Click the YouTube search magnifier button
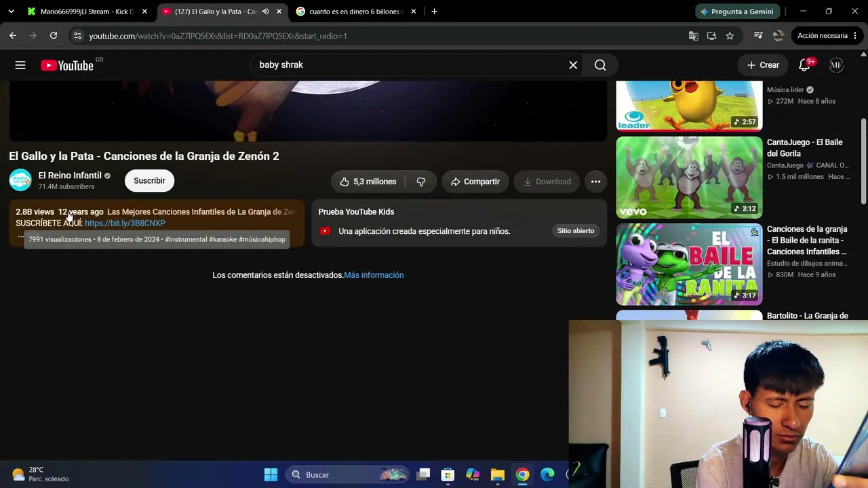 [x=600, y=65]
